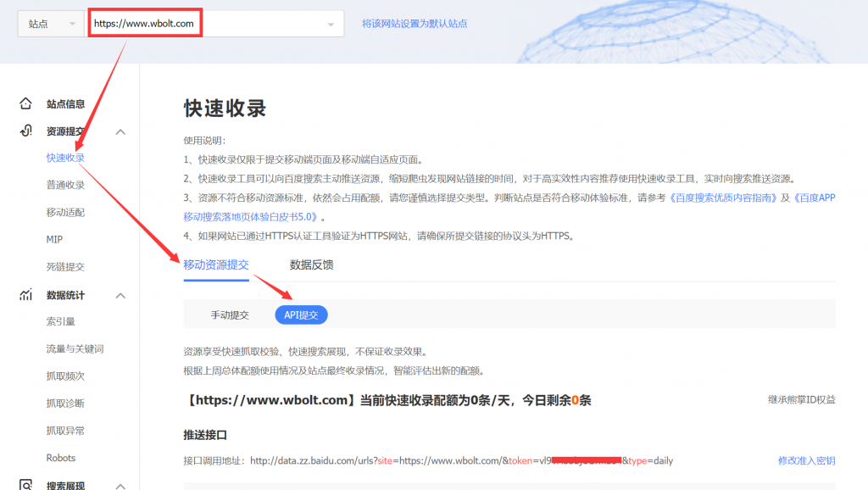Collapse the 数据统计 sidebar section
The width and height of the screenshot is (868, 490).
click(x=120, y=294)
